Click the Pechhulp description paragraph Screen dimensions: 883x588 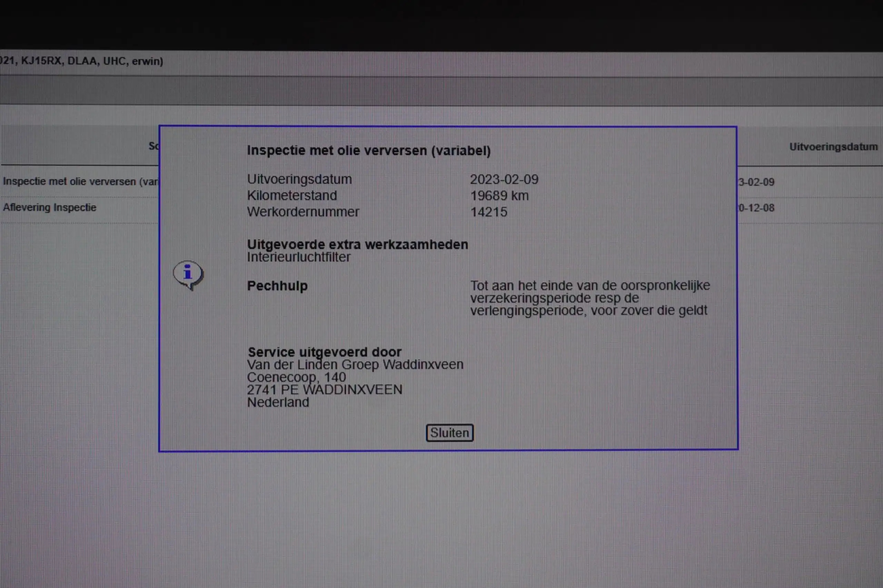pos(590,298)
